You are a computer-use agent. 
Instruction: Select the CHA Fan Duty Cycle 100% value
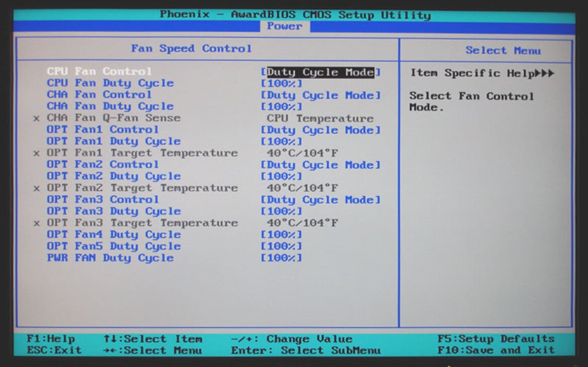(281, 107)
